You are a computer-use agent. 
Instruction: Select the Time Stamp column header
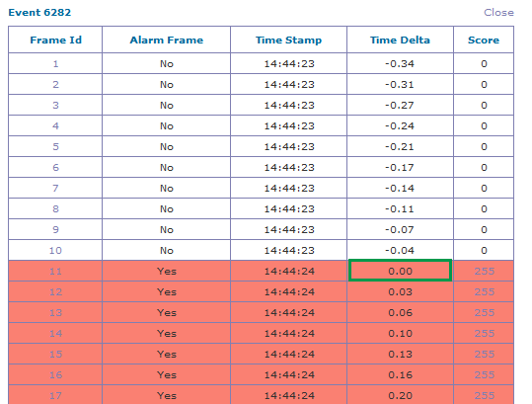pos(289,40)
